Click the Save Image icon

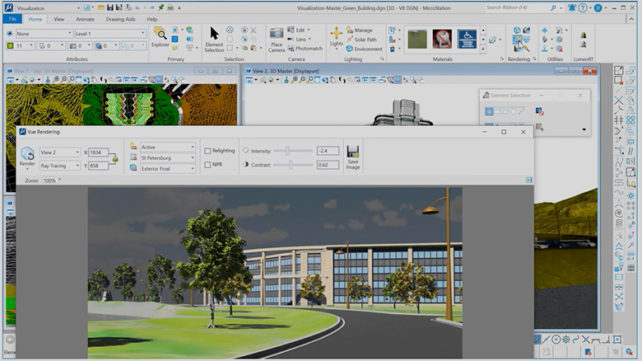click(353, 152)
